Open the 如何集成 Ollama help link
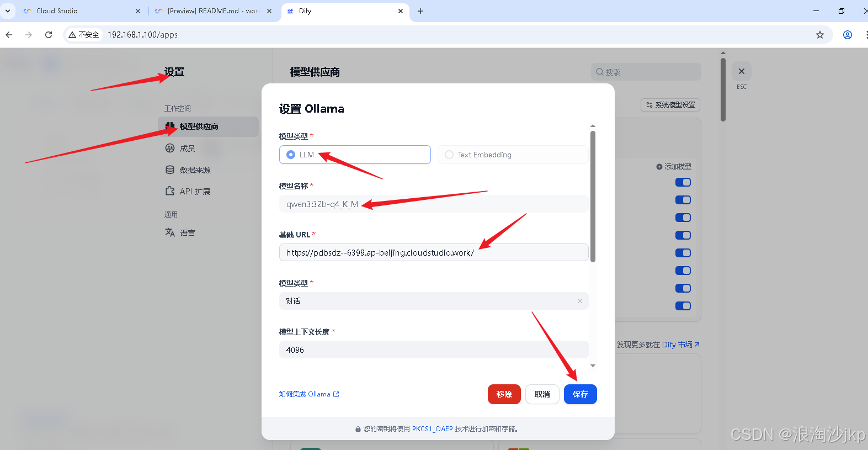The image size is (868, 450). pos(309,394)
